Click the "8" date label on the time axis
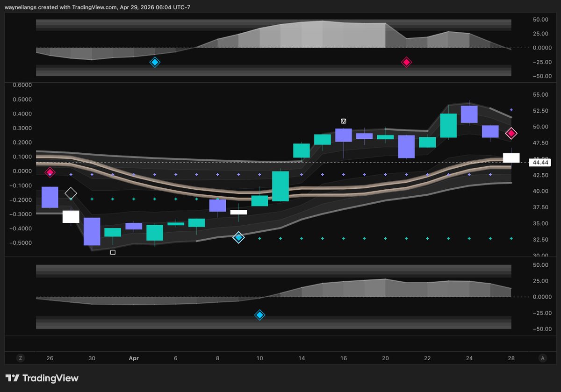 (x=217, y=358)
